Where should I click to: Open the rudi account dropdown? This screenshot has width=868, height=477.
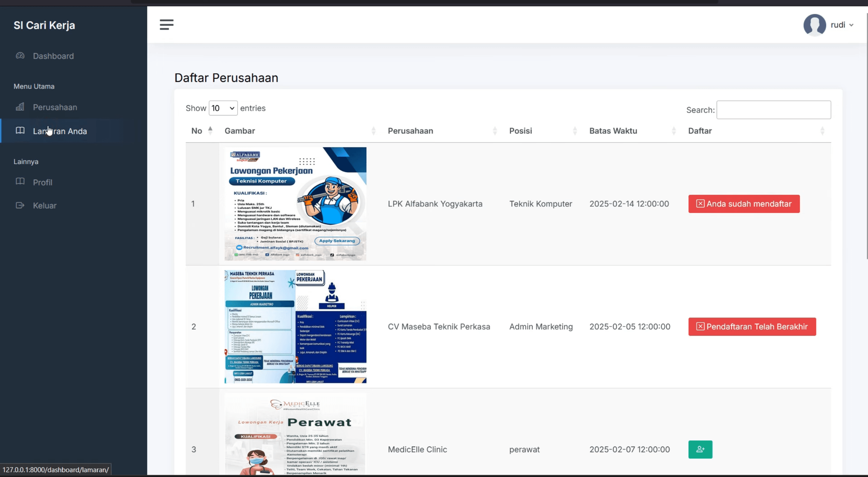(x=842, y=25)
